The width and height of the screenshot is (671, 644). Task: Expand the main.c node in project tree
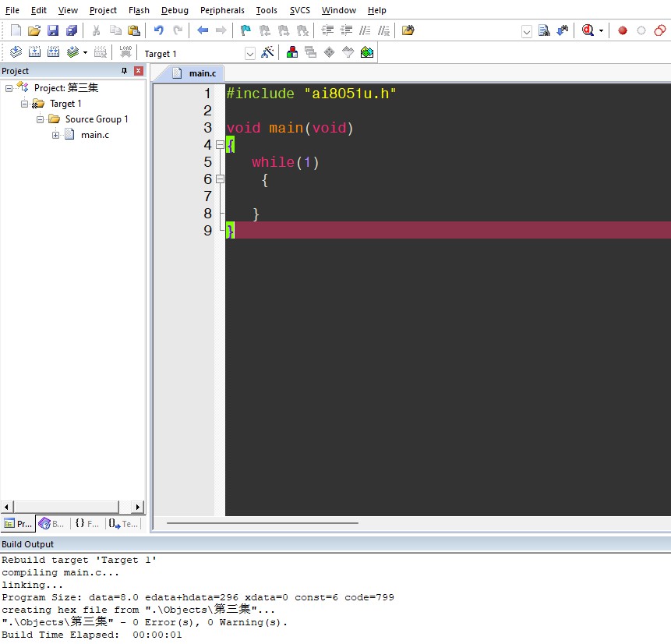(56, 135)
